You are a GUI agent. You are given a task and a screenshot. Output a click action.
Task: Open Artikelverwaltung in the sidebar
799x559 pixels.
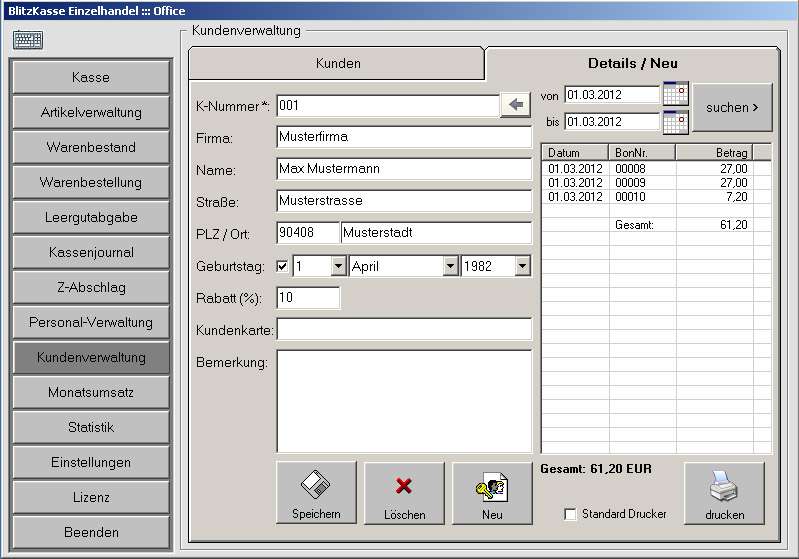(x=91, y=112)
